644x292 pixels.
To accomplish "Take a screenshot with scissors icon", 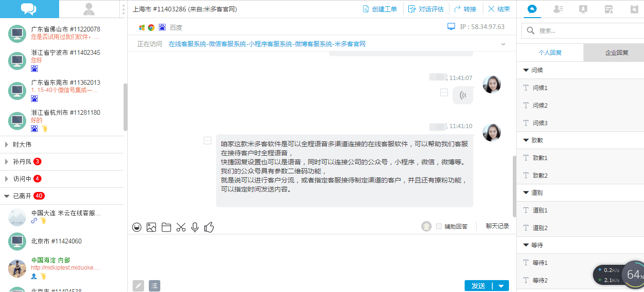I will [x=180, y=227].
